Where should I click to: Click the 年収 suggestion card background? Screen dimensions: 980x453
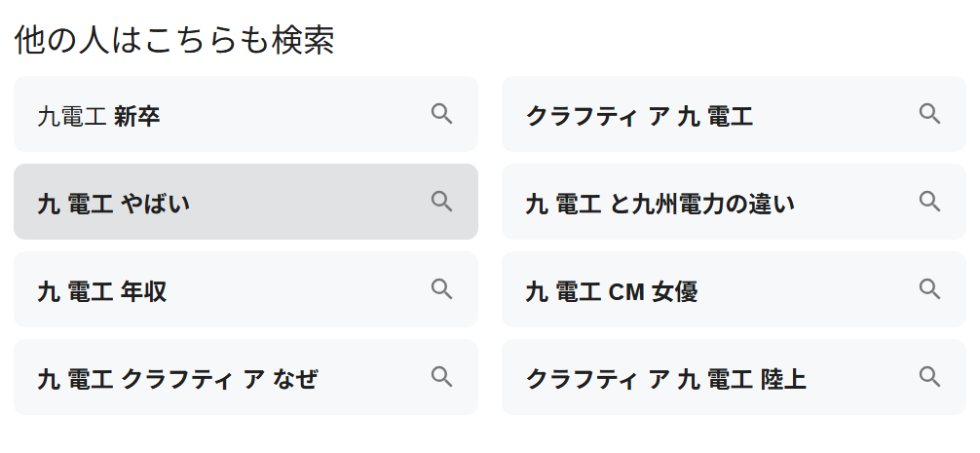click(x=292, y=289)
